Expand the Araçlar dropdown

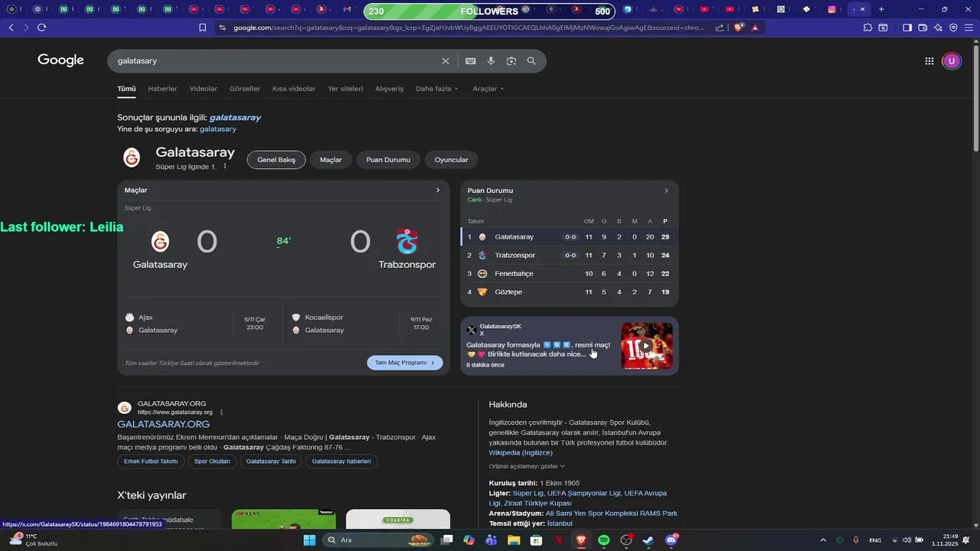click(x=488, y=89)
